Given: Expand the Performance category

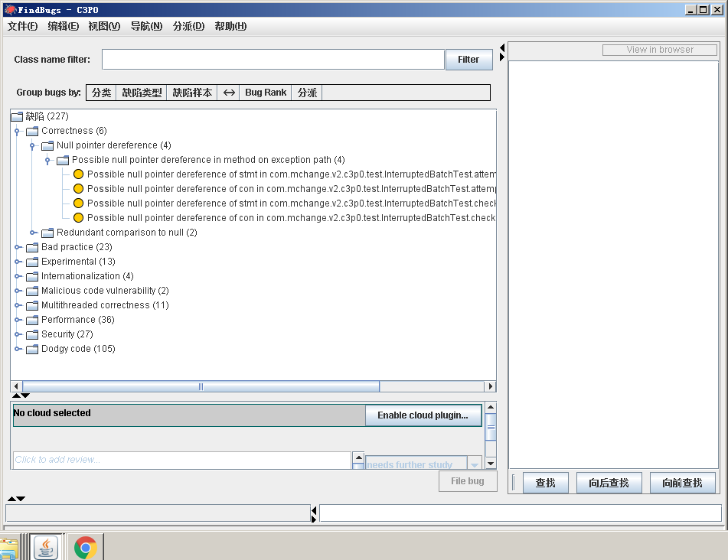Looking at the screenshot, I should coord(18,320).
